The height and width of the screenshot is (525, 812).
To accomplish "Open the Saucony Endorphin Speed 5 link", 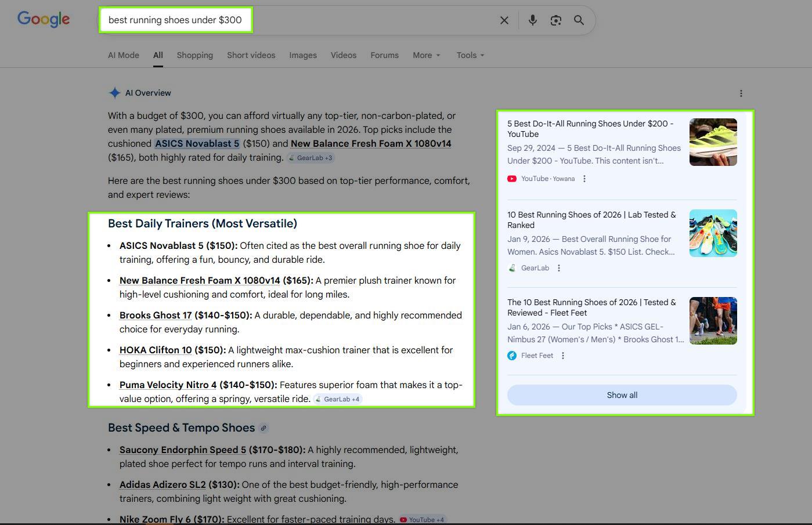I will point(183,450).
